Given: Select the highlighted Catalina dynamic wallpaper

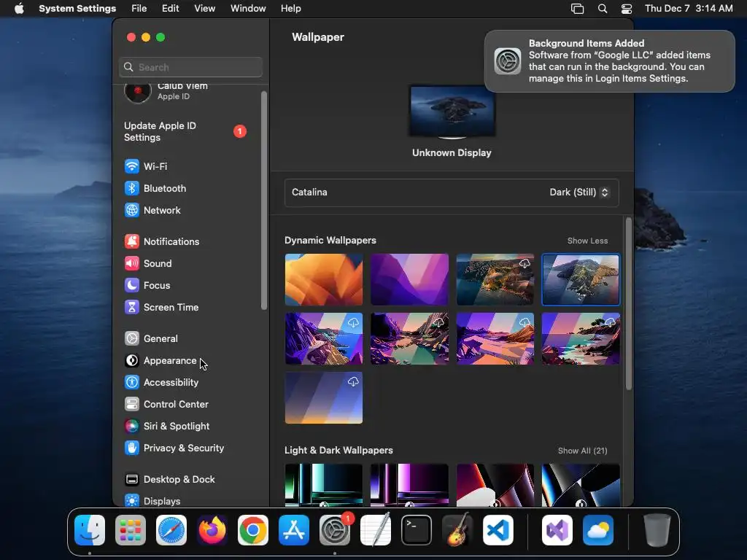Looking at the screenshot, I should tap(581, 279).
